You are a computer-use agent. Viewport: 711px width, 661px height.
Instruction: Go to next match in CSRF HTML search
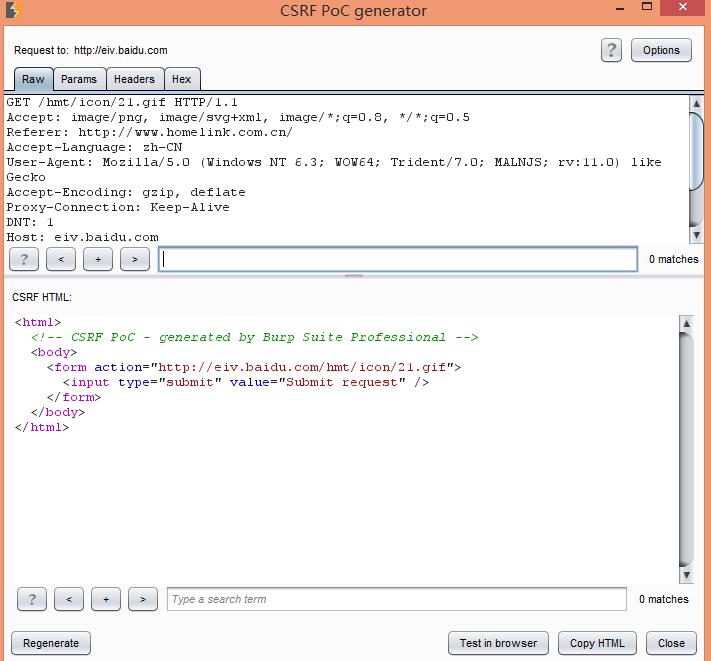pos(143,599)
